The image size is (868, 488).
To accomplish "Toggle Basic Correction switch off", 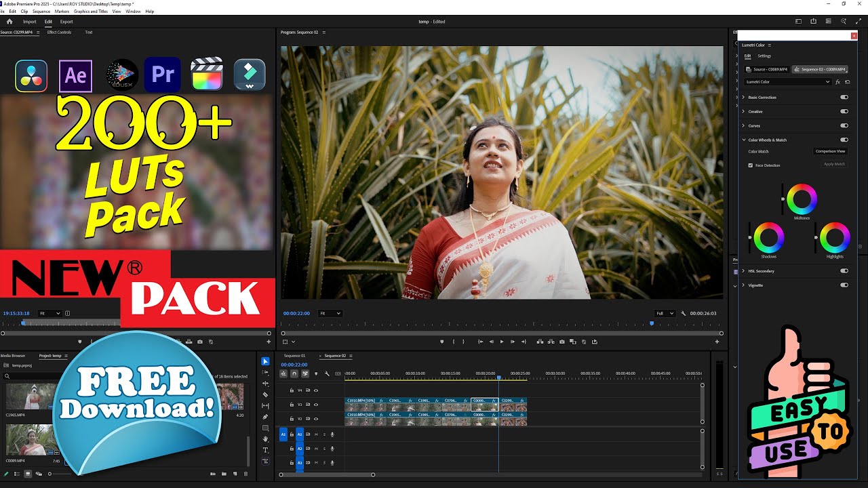I will tap(844, 97).
